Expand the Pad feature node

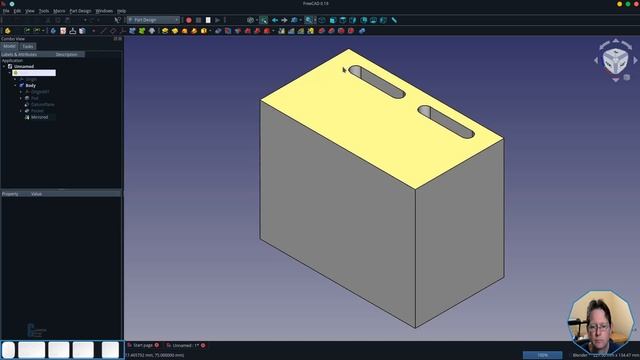pos(21,98)
